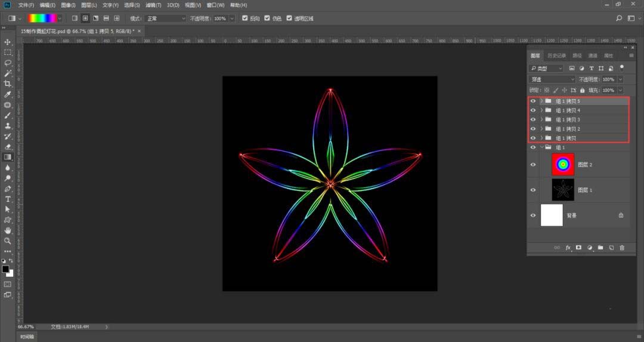The image size is (644, 342).
Task: Select the Clone Stamp tool
Action: coord(7,126)
